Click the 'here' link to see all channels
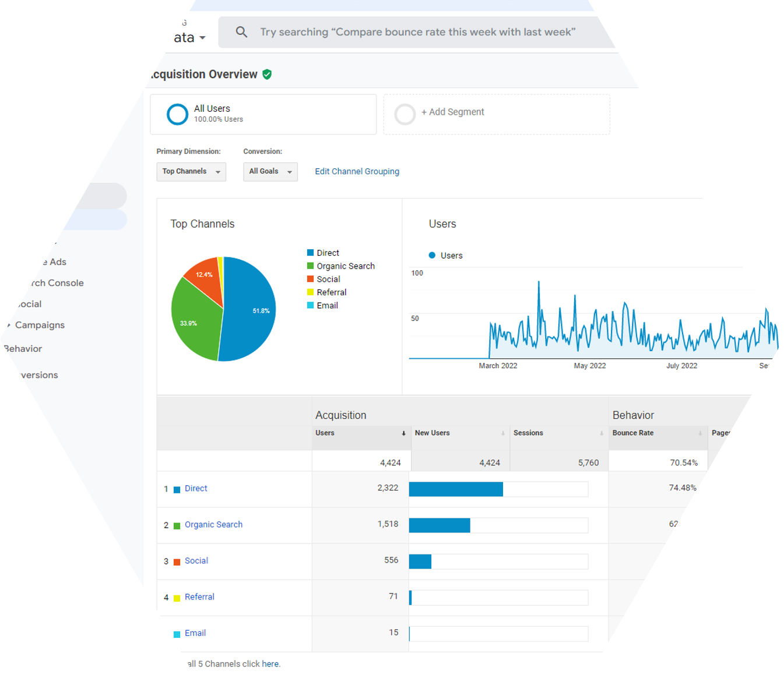The width and height of the screenshot is (784, 678). (x=270, y=664)
